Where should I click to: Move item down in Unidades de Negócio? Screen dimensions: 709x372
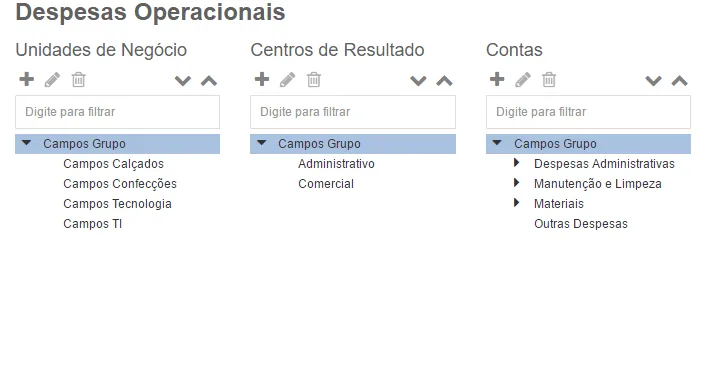pos(183,81)
